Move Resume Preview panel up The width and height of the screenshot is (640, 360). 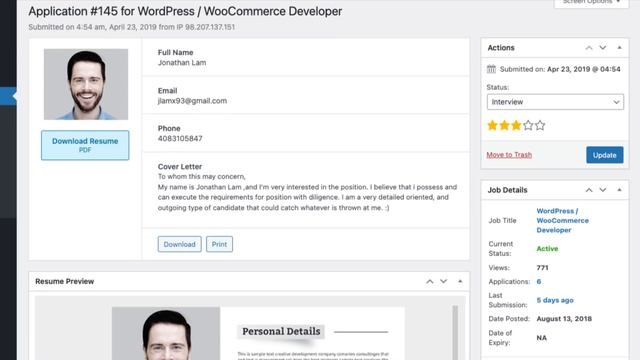pyautogui.click(x=430, y=281)
